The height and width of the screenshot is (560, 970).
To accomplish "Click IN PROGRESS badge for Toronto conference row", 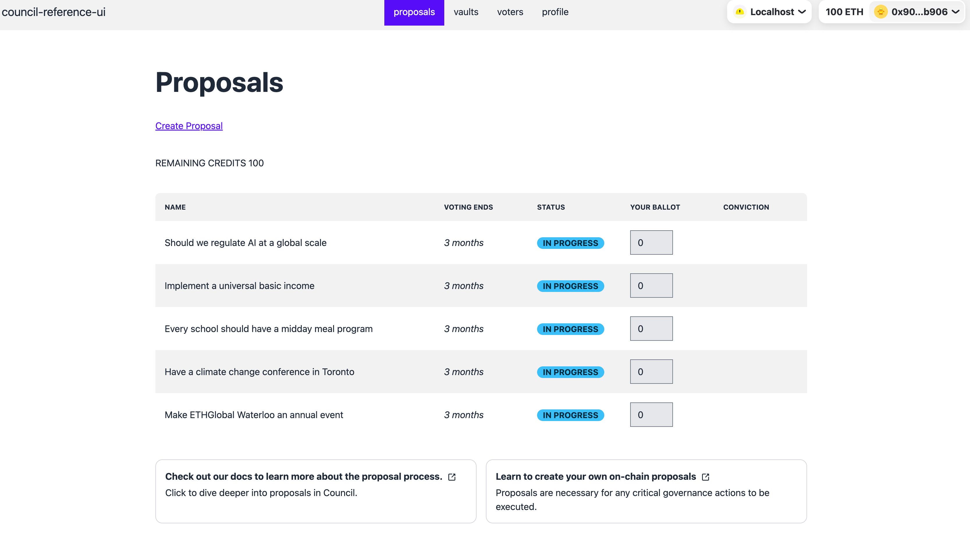I will tap(570, 372).
